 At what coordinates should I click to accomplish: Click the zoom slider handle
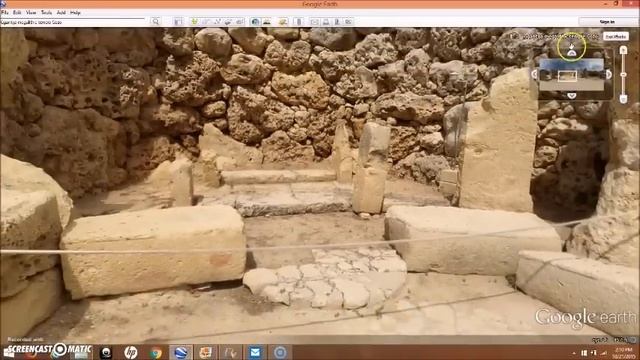623,75
